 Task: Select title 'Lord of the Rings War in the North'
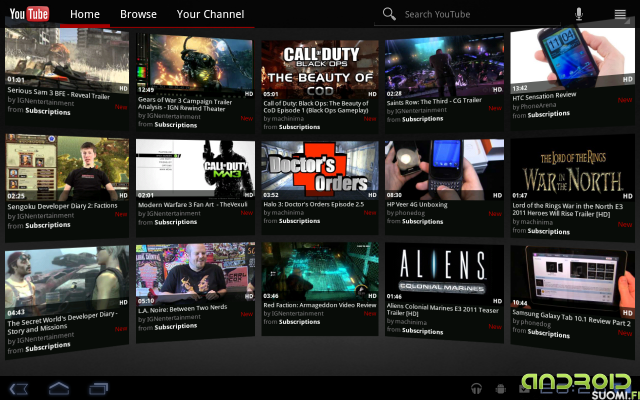[568, 210]
